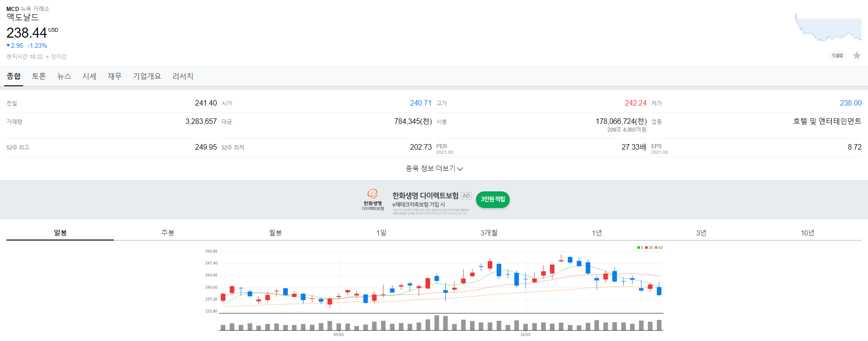Click the EPS value 8.72

point(855,147)
